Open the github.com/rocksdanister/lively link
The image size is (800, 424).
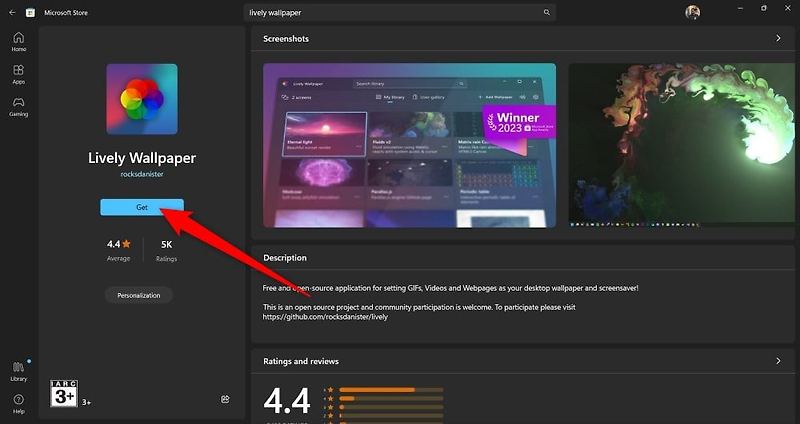325,317
